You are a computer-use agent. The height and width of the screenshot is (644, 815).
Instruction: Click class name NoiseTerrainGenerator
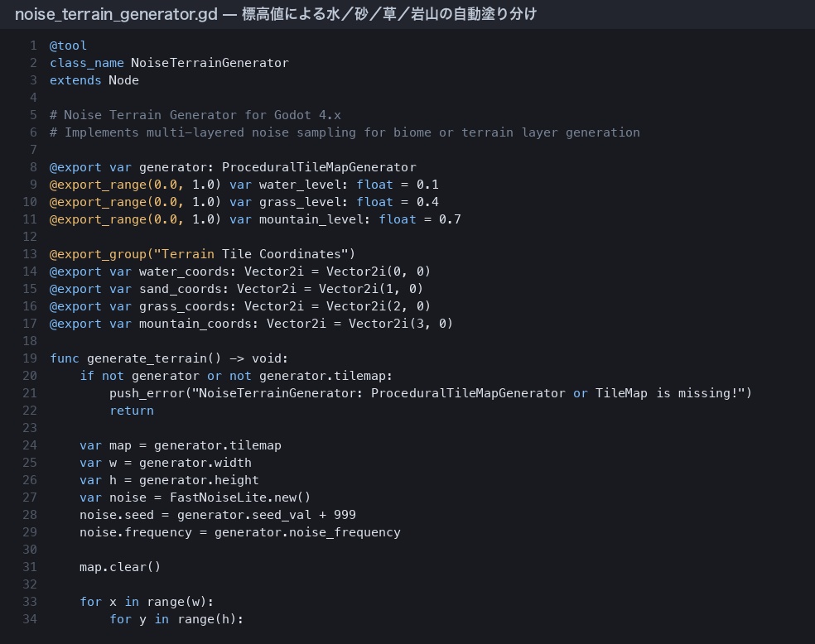(210, 63)
